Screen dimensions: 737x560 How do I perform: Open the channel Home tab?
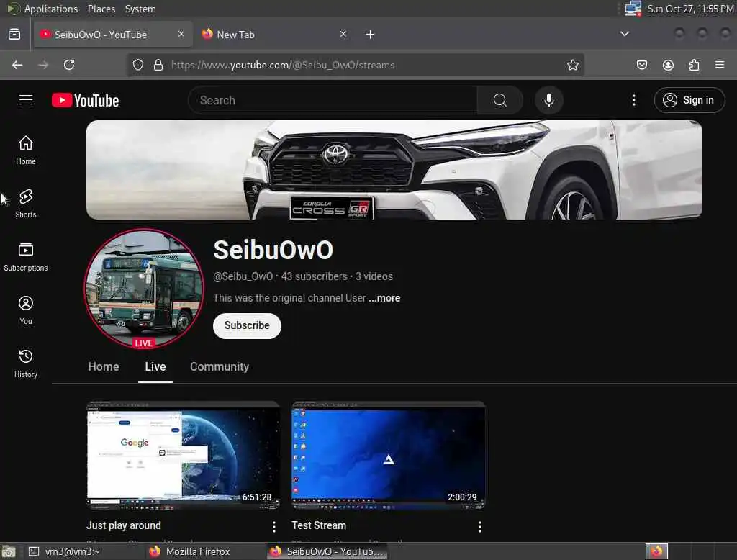click(104, 367)
